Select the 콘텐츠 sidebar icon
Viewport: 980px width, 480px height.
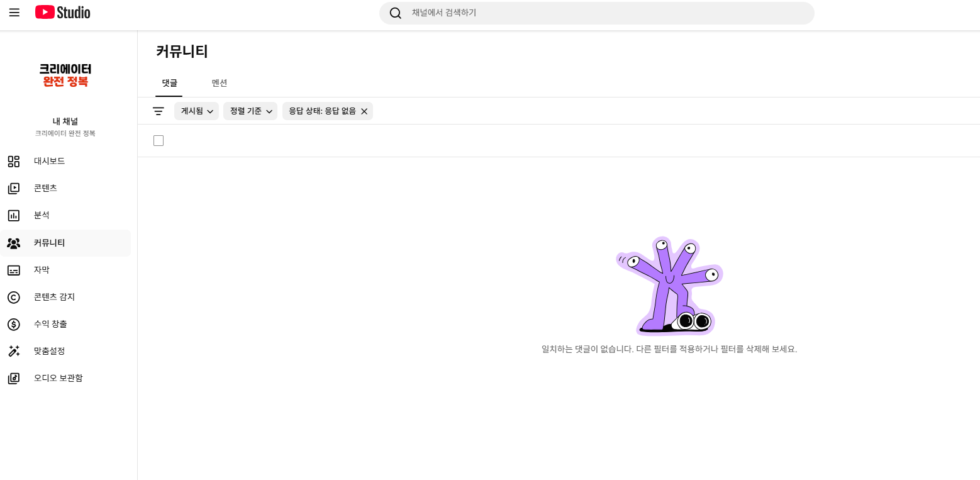(x=14, y=187)
